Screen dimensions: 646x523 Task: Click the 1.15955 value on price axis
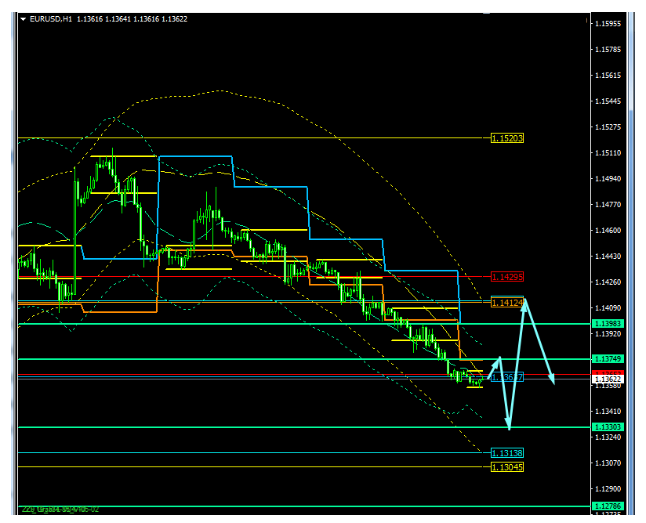(608, 23)
